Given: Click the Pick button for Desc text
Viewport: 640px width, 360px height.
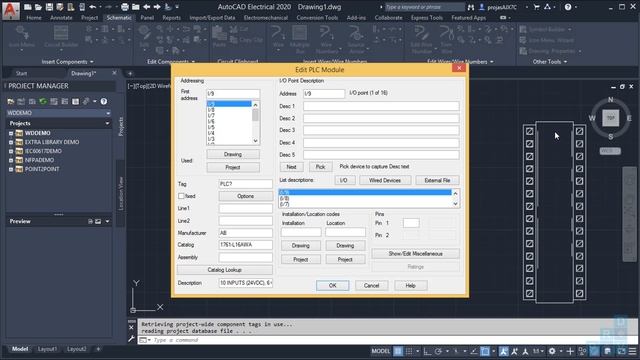Looking at the screenshot, I should coord(320,167).
